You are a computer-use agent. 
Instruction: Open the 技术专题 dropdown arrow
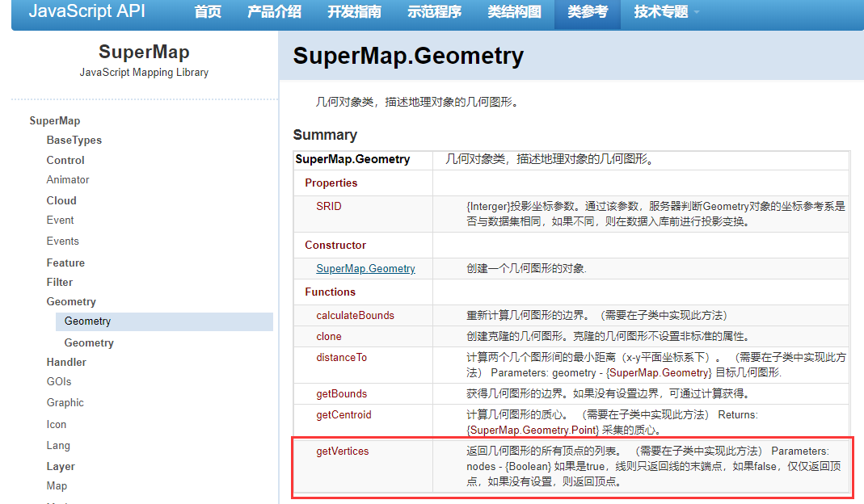coord(697,11)
